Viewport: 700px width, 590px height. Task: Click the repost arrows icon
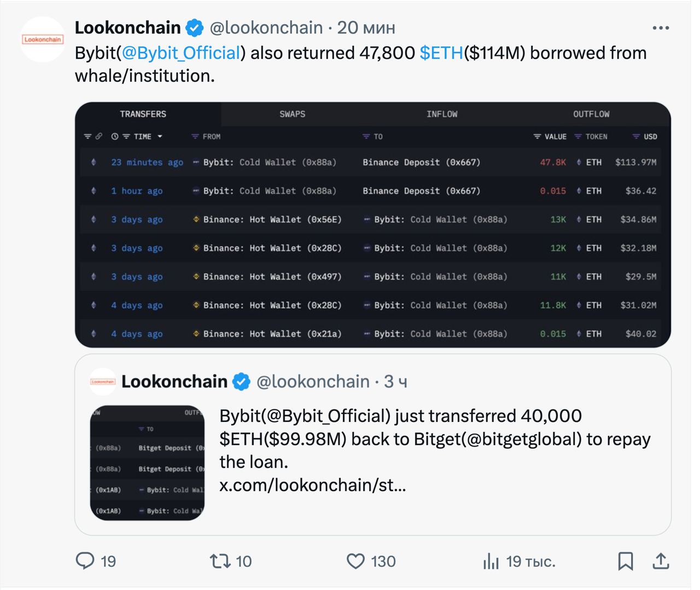click(x=220, y=561)
